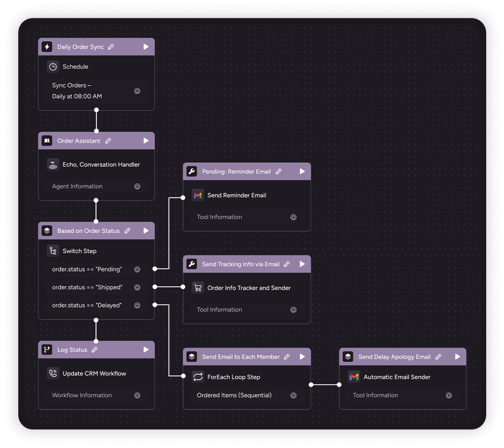Select the order.status Pending condition

(x=87, y=269)
